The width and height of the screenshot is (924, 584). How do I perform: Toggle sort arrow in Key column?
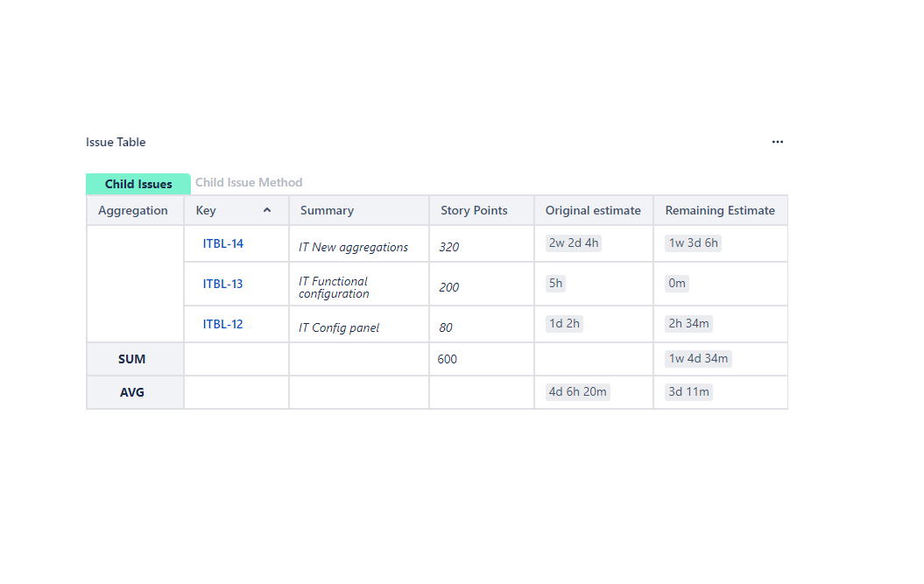tap(267, 210)
